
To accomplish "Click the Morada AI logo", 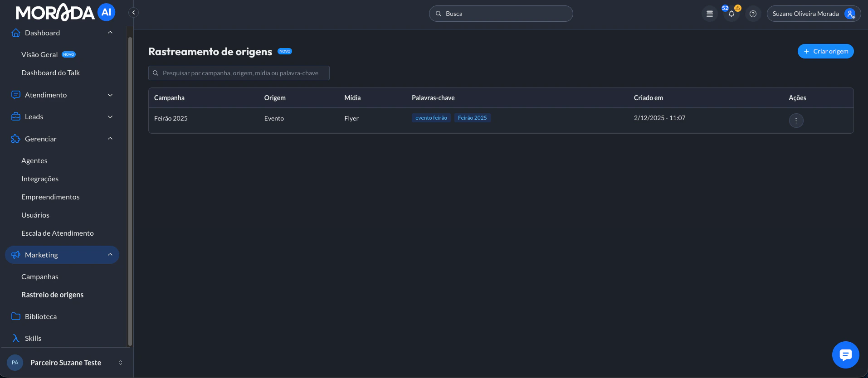I will click(x=65, y=12).
